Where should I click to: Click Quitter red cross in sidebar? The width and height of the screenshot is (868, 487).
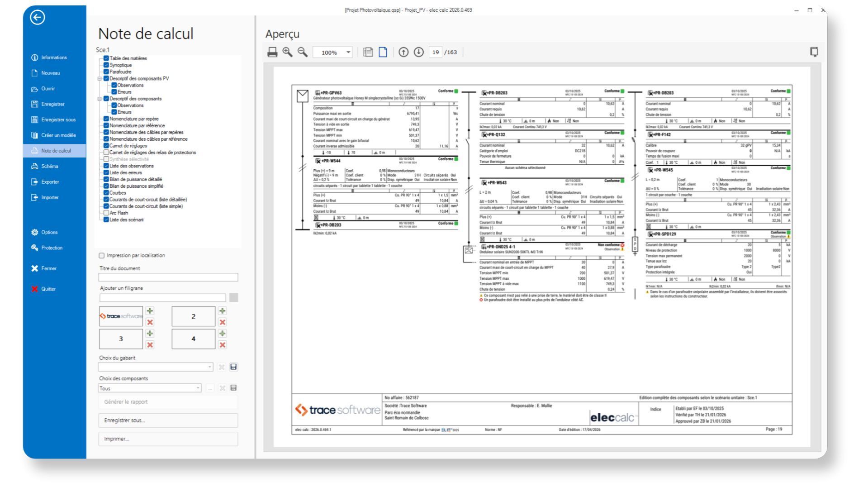43,289
